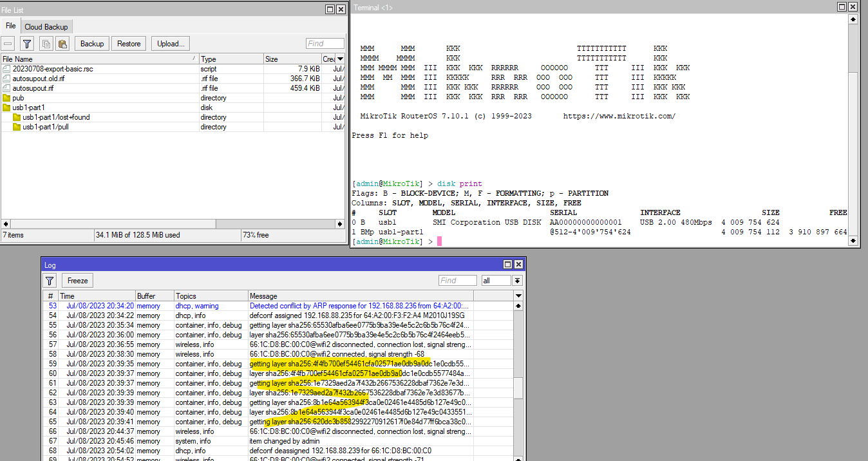Click the Find field in File List

point(325,43)
